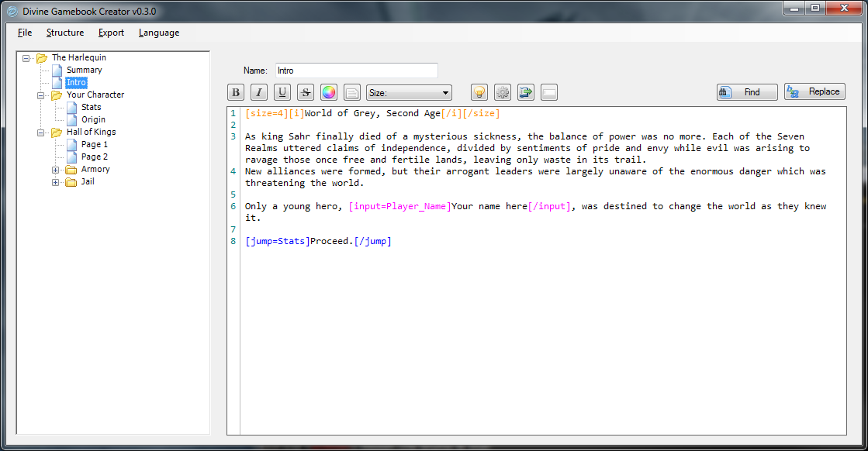Click the Find button
The height and width of the screenshot is (451, 868).
747,91
